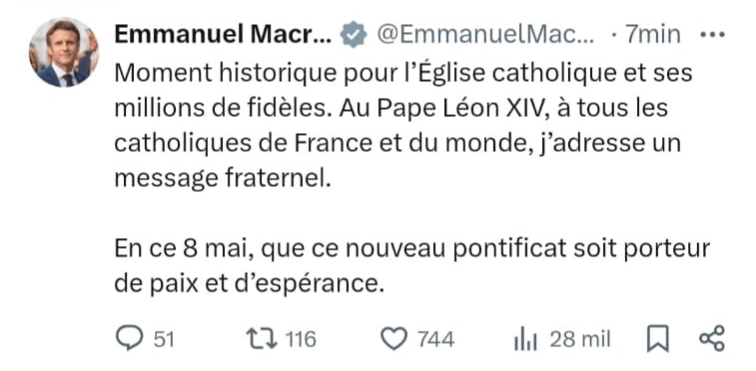
Task: Click the text 'message fraternel.'
Action: tap(223, 179)
